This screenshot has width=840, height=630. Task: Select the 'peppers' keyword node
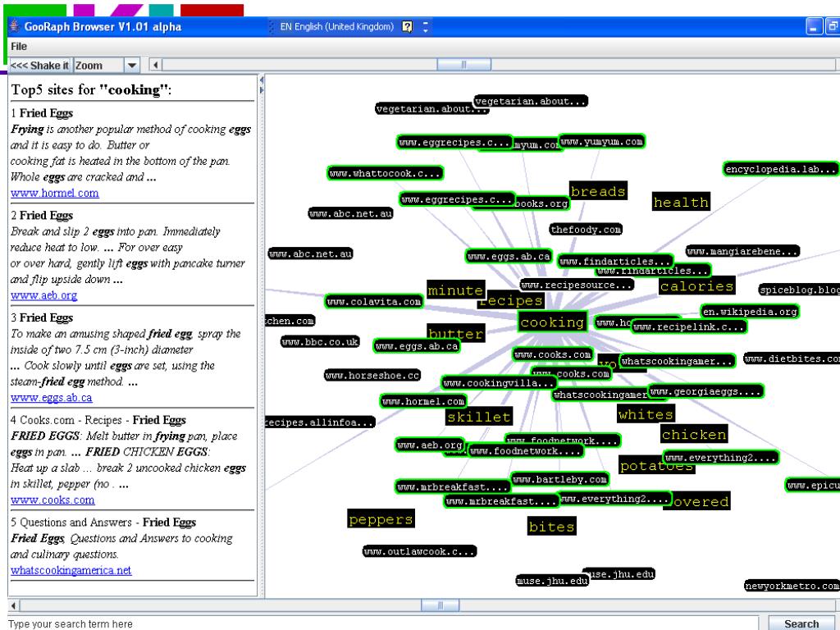tap(381, 519)
